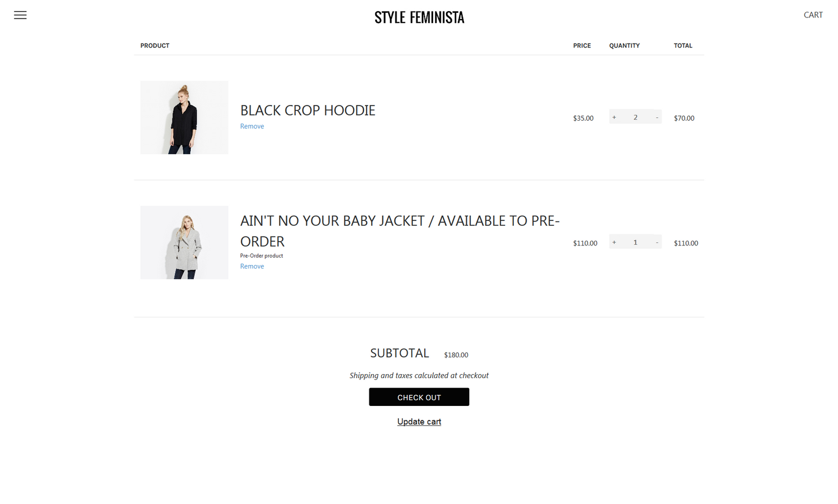Remove Black Crop Hoodie from the cart
The height and width of the screenshot is (504, 838).
[252, 126]
